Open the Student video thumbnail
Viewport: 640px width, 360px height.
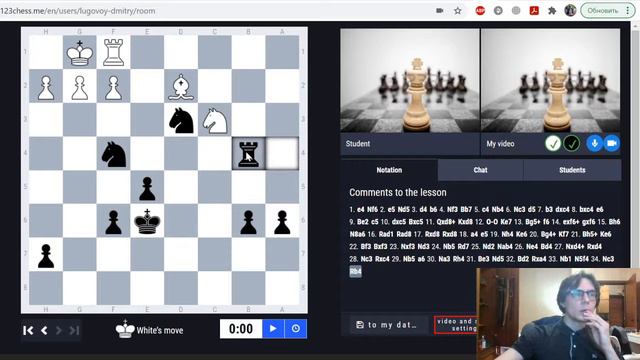tap(410, 80)
